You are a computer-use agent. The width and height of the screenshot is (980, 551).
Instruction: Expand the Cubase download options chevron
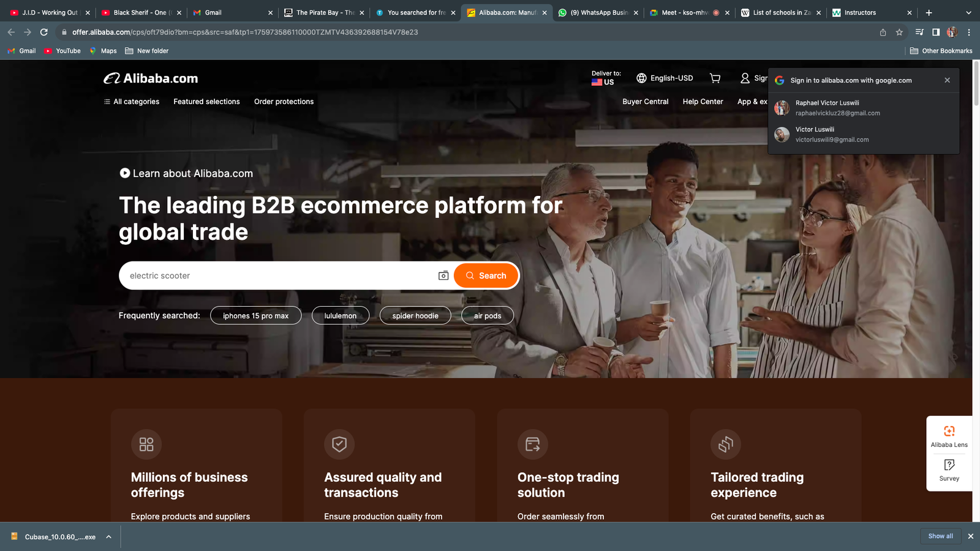pos(108,537)
